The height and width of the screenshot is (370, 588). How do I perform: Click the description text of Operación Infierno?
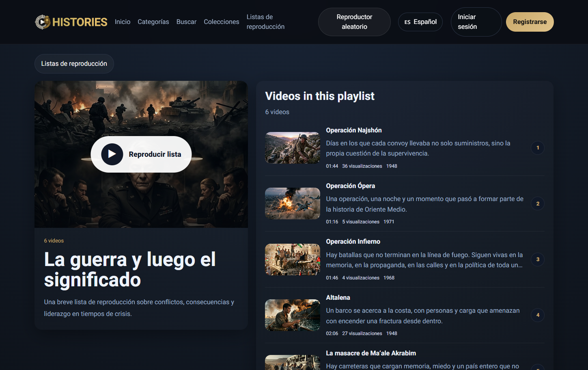(424, 260)
